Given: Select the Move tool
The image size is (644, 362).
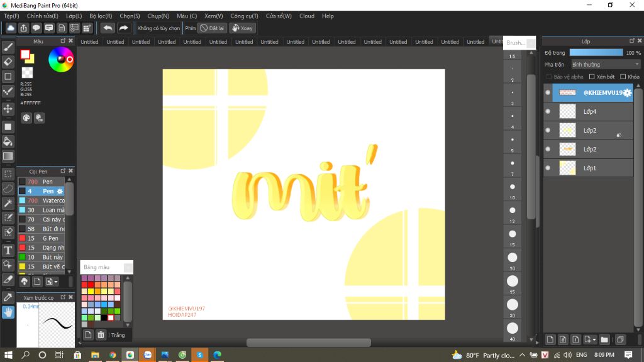Looking at the screenshot, I should [x=8, y=109].
